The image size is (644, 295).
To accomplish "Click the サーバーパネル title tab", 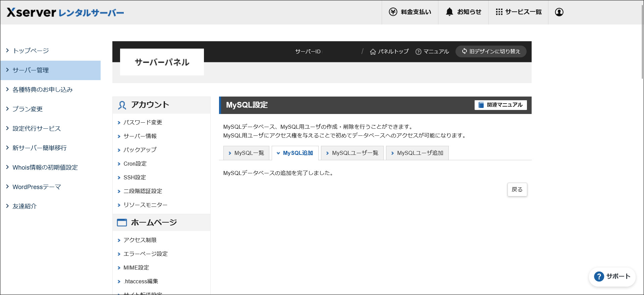I will point(162,62).
